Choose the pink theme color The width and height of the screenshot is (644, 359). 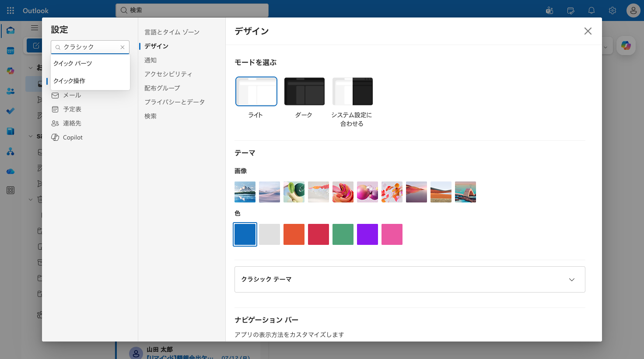point(392,234)
